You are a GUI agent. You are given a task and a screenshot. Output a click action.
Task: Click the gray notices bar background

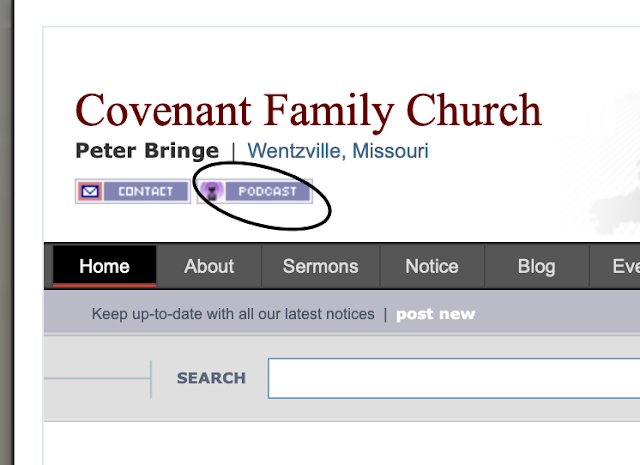pos(560,314)
